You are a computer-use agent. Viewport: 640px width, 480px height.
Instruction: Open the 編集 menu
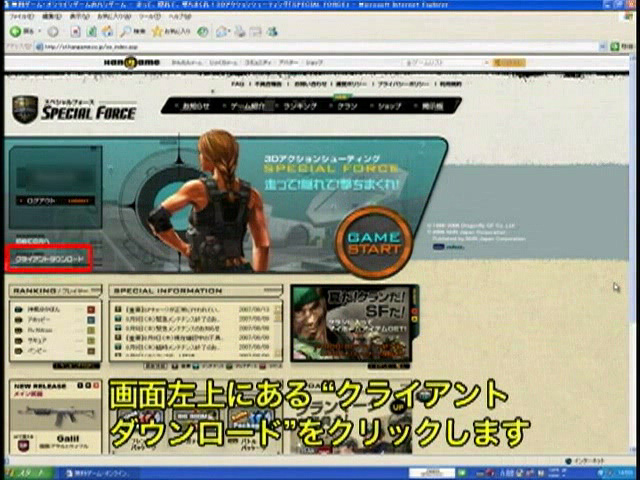point(52,17)
